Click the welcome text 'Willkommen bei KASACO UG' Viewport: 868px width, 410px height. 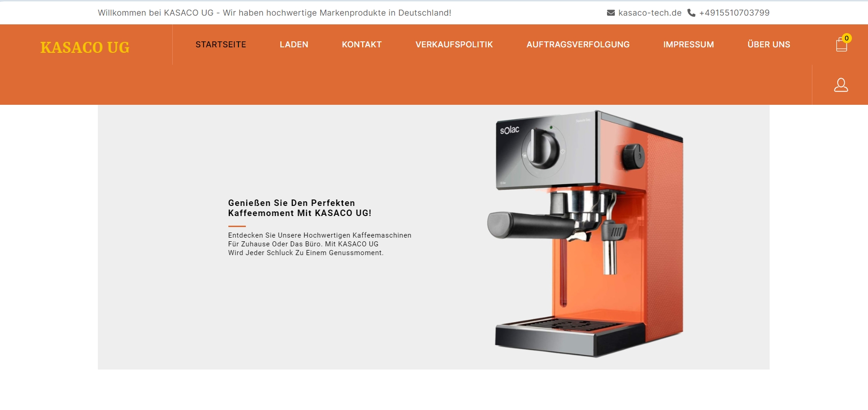(x=156, y=13)
